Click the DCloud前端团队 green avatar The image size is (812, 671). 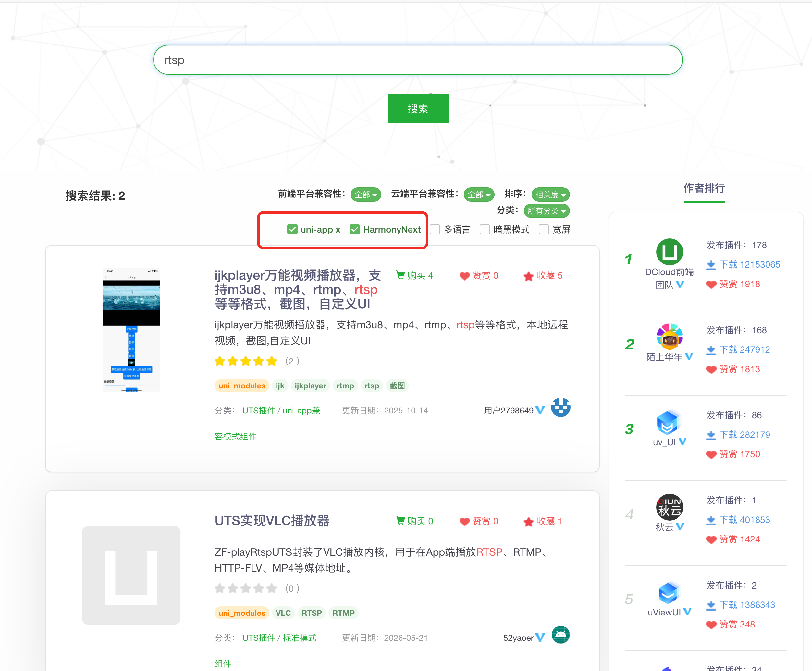[669, 252]
